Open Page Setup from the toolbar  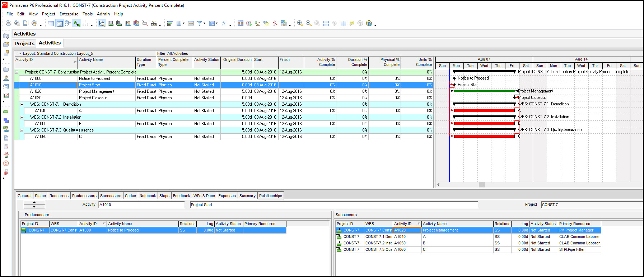click(x=26, y=23)
